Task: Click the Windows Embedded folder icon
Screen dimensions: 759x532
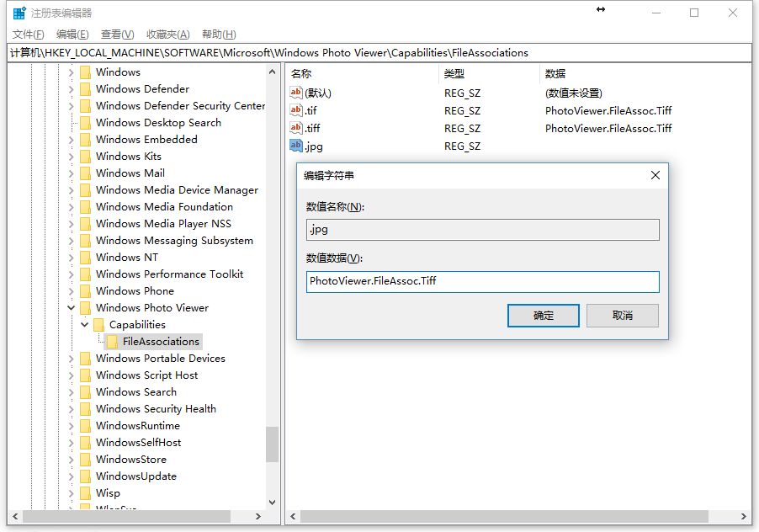Action: (85, 140)
